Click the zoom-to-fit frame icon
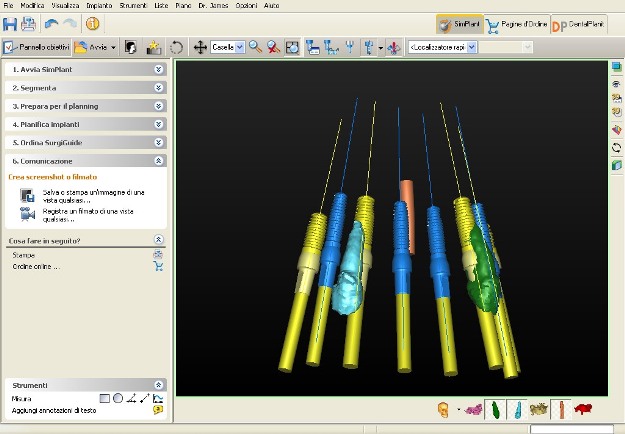This screenshot has width=625, height=434. [293, 47]
